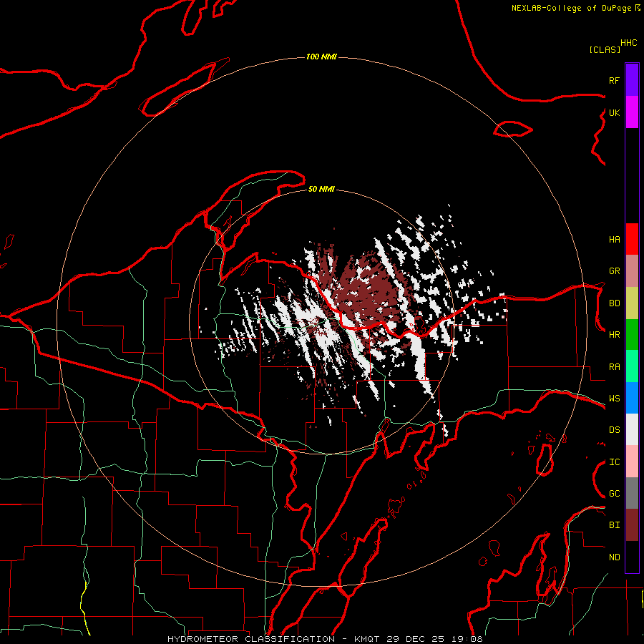Pick the HR green legend swatch
The height and width of the screenshot is (644, 644).
pyautogui.click(x=632, y=335)
